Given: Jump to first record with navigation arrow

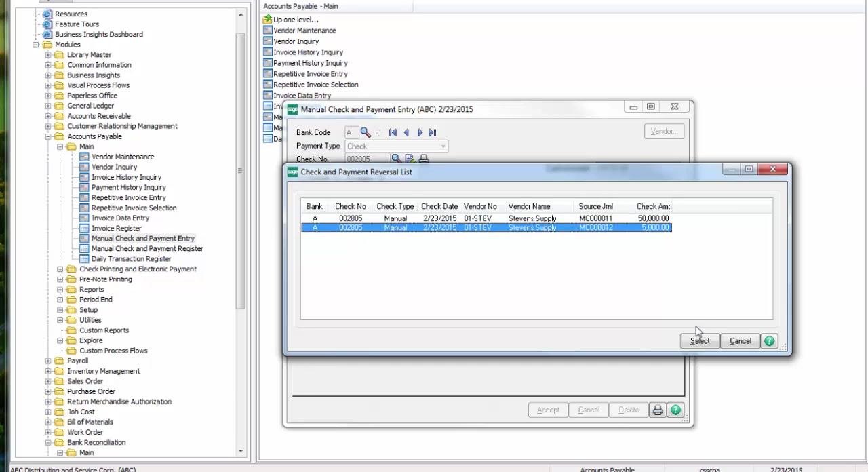Looking at the screenshot, I should click(393, 132).
